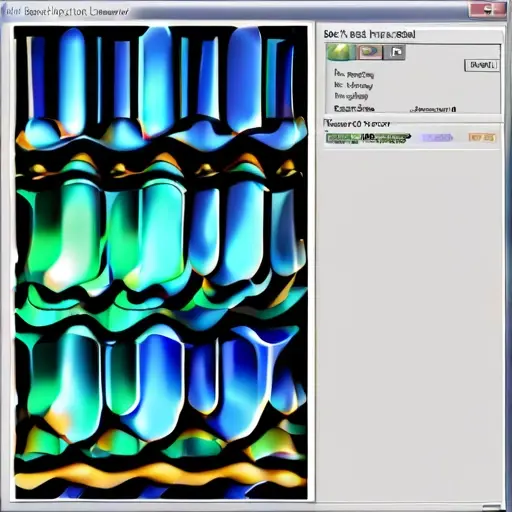Pick the purple bar swatch

[437, 137]
